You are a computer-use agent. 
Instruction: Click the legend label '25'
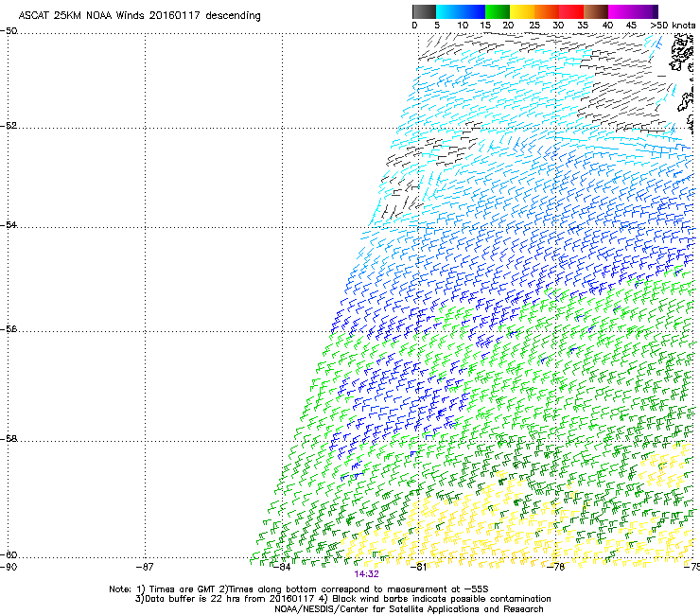pos(534,26)
